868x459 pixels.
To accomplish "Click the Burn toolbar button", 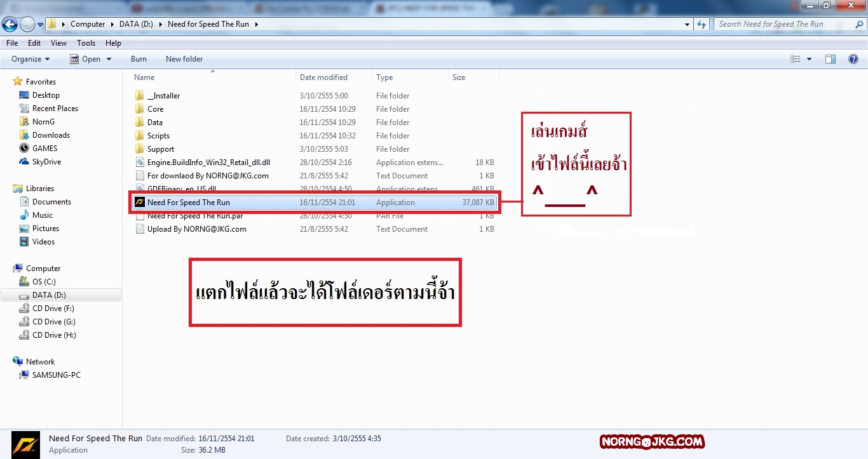I will [139, 59].
